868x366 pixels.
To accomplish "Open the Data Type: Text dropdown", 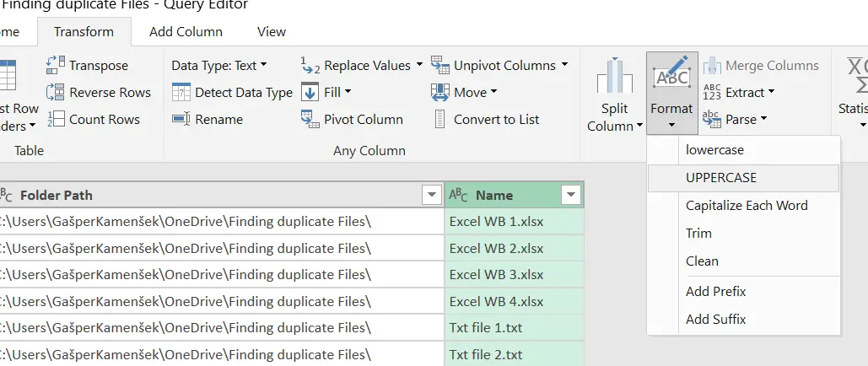I will click(x=219, y=65).
